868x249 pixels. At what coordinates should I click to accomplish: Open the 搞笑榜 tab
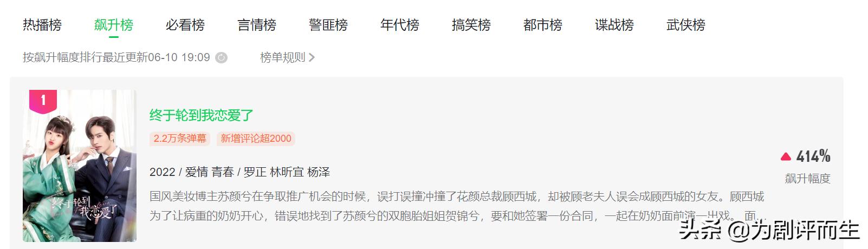[471, 25]
